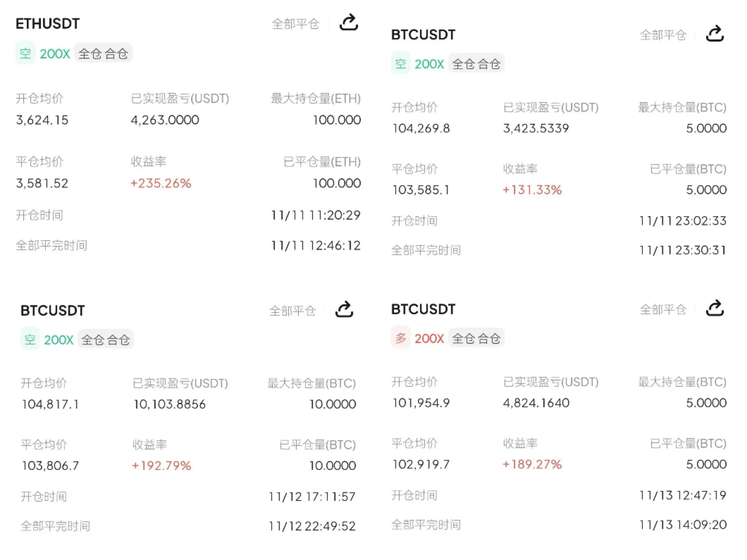Tap the green 空 badge on ETHUSDT
The height and width of the screenshot is (560, 747).
[x=25, y=54]
